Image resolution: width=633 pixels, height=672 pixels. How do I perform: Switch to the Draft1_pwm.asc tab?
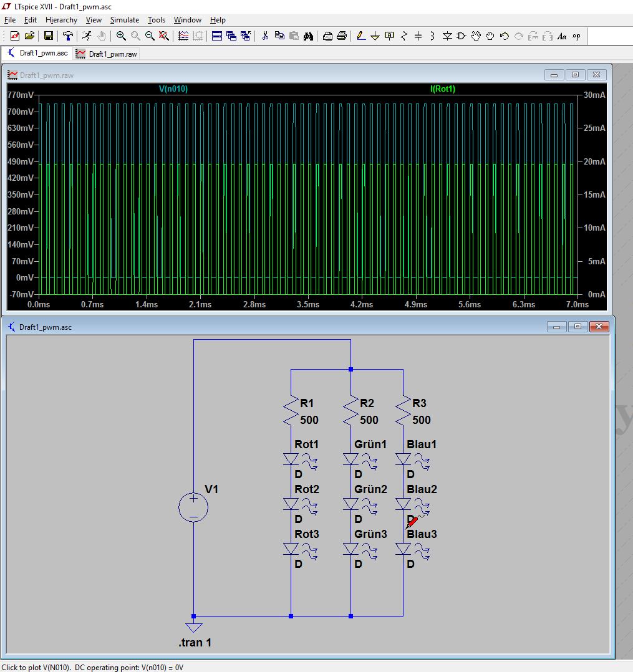tap(38, 53)
